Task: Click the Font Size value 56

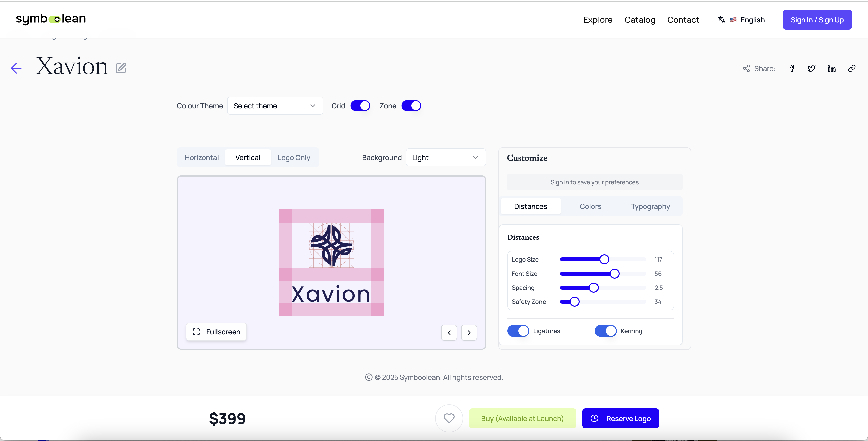Action: [x=658, y=274]
